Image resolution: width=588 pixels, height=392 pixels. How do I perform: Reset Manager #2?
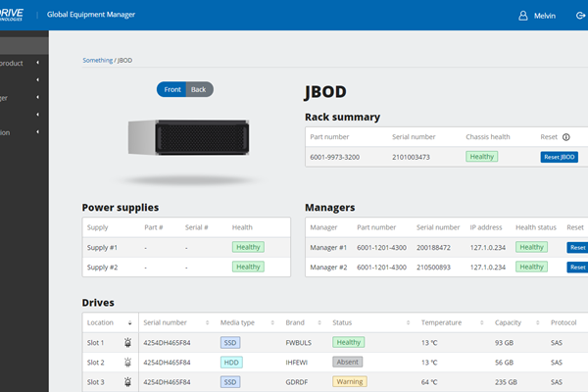pos(577,268)
